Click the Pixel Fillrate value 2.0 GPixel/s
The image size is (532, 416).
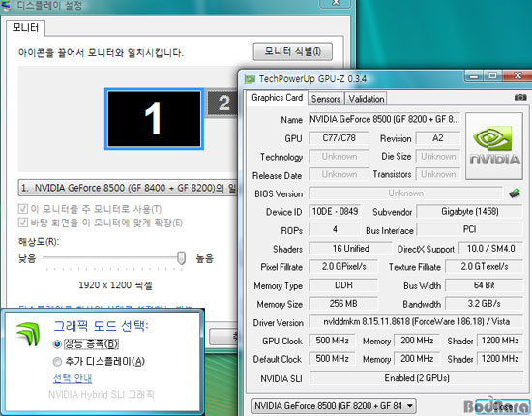343,267
